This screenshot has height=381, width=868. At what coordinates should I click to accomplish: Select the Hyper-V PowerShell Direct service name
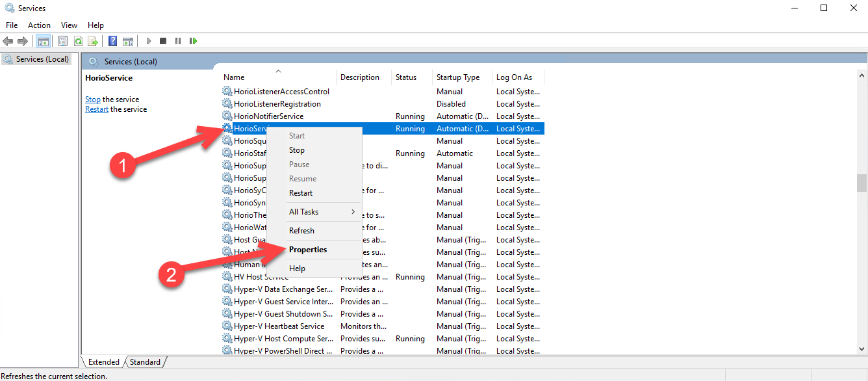click(x=283, y=351)
